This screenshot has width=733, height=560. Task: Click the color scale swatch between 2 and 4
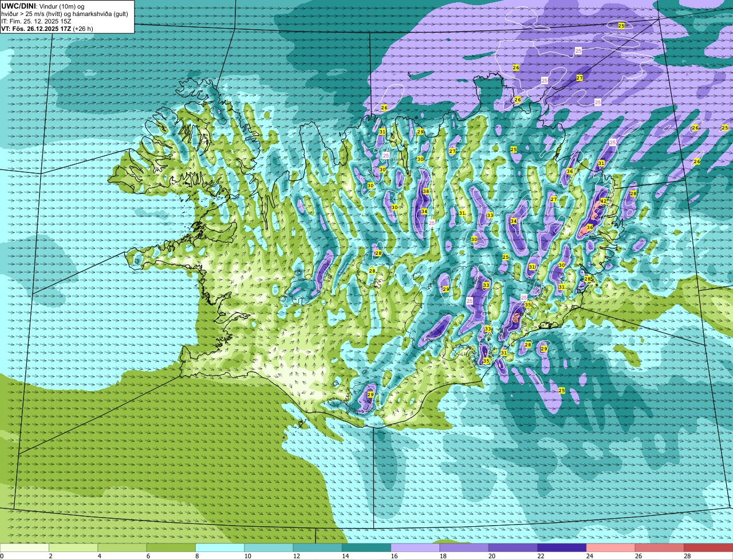coord(73,547)
